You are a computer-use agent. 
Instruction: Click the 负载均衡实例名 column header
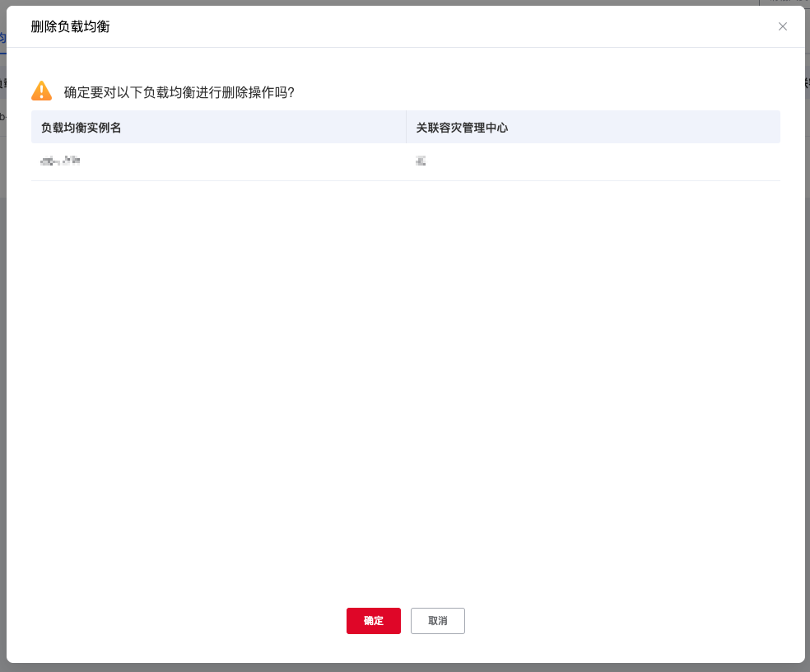(x=81, y=128)
